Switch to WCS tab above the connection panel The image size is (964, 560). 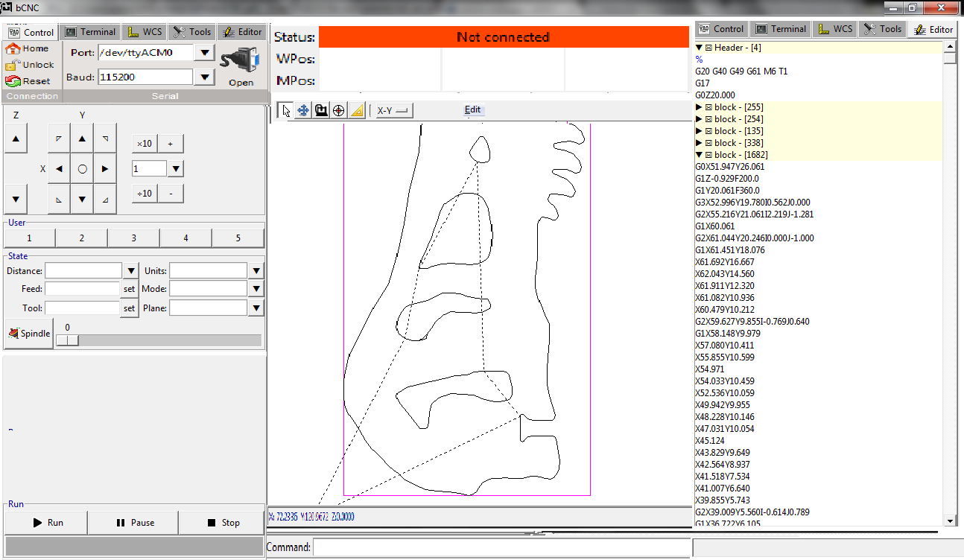(145, 32)
